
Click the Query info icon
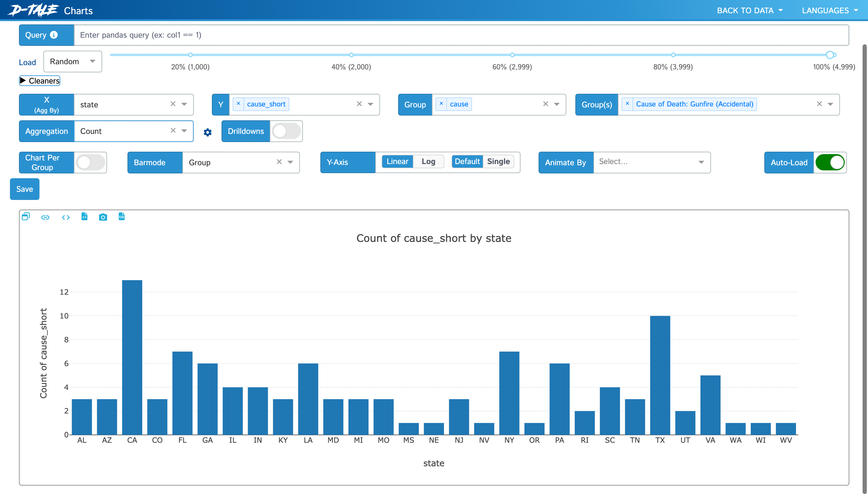54,35
